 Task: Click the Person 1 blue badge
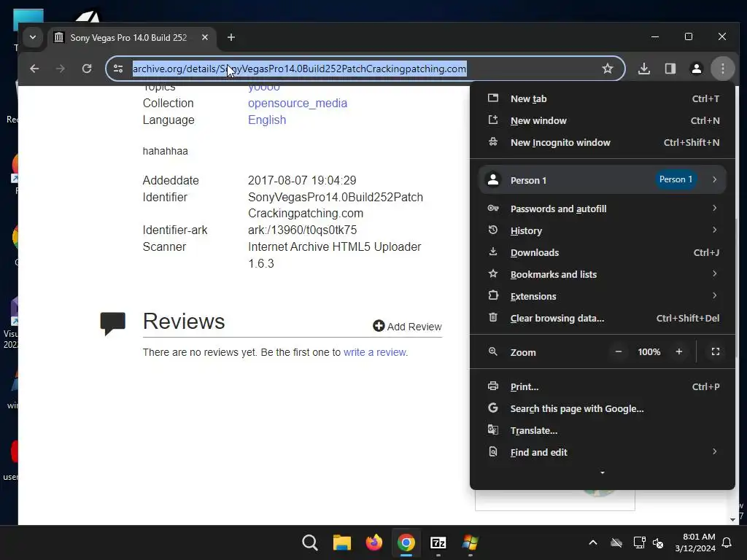click(675, 179)
